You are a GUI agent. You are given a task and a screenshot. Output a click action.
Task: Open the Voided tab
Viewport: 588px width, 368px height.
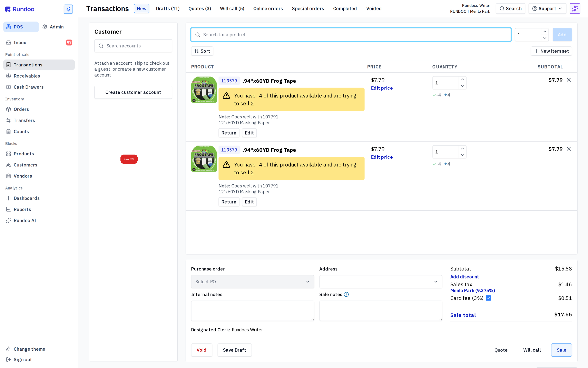point(374,9)
